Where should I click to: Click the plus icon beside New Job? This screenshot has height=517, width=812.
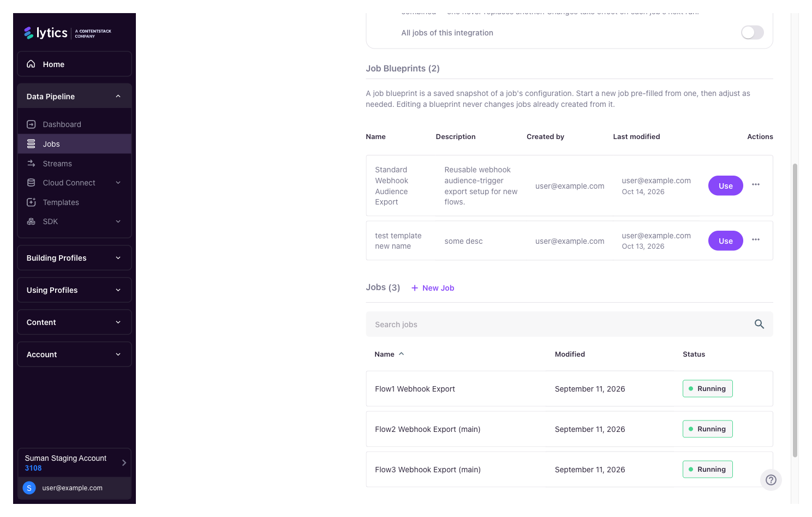[415, 288]
